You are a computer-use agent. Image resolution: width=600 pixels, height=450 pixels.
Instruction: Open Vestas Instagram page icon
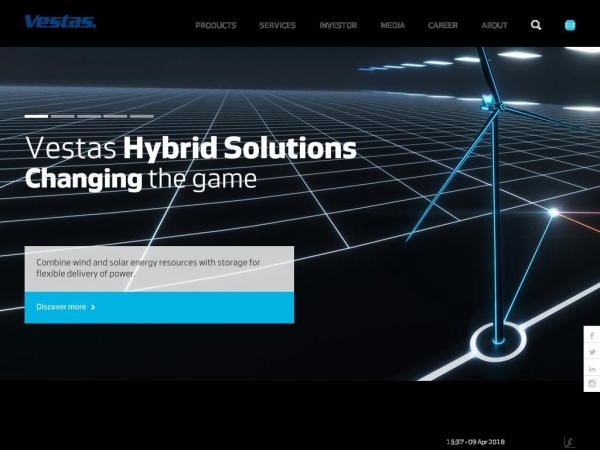(x=592, y=384)
